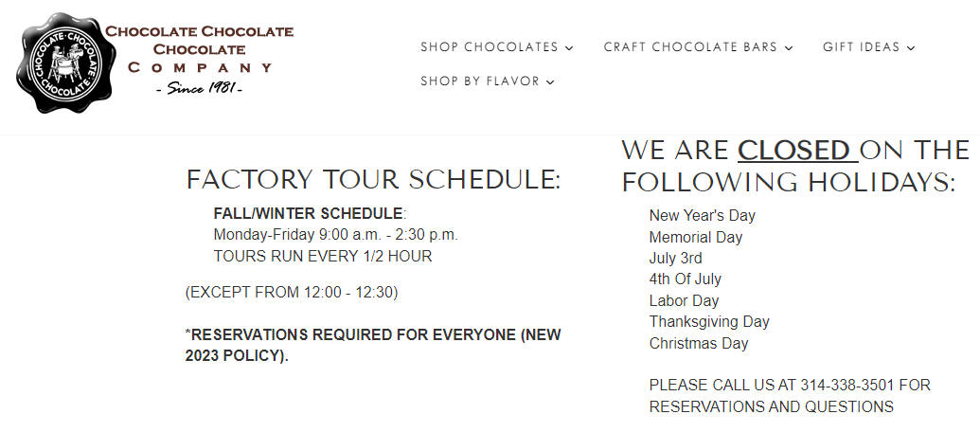Open the Shop Chocolates menu
Image resolution: width=980 pixels, height=432 pixels.
[490, 46]
